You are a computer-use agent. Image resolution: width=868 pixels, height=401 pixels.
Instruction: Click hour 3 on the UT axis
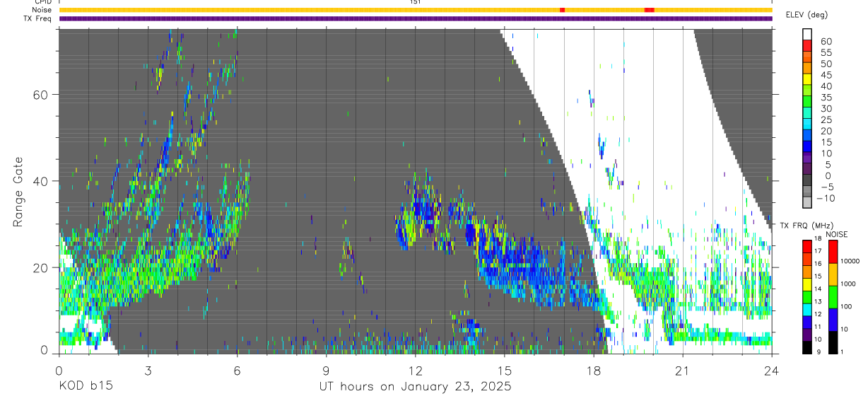[148, 371]
